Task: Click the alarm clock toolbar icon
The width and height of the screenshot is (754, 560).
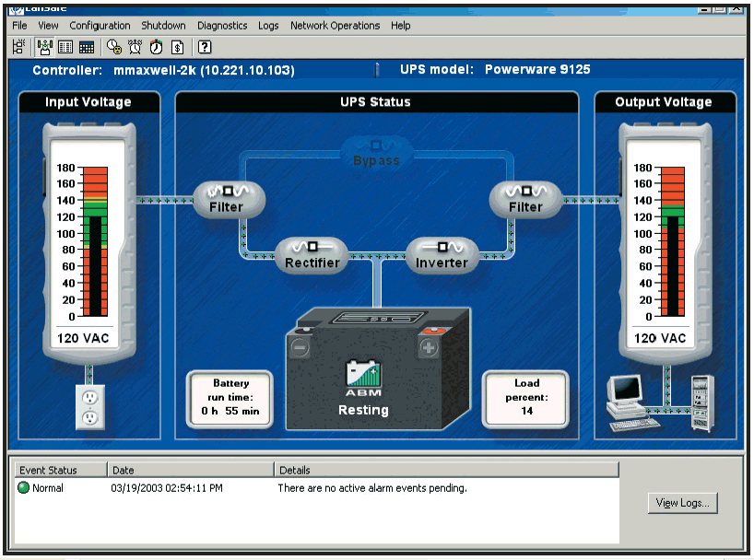Action: pos(135,47)
